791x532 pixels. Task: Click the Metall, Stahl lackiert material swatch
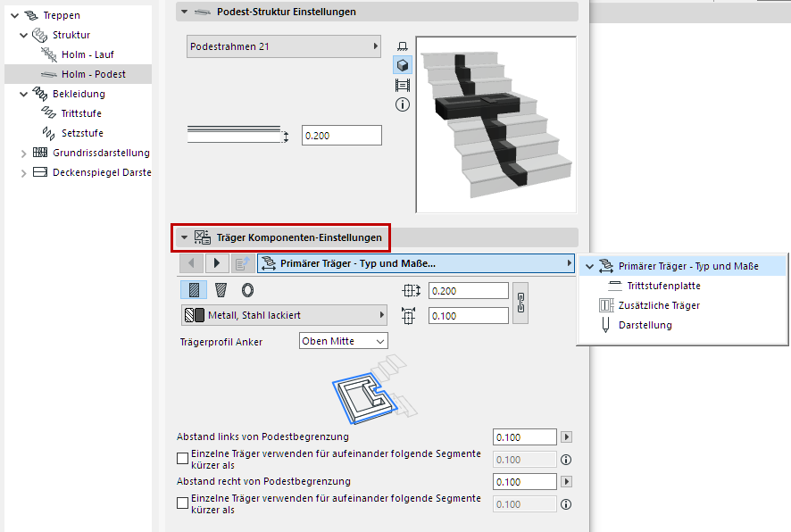pyautogui.click(x=195, y=315)
